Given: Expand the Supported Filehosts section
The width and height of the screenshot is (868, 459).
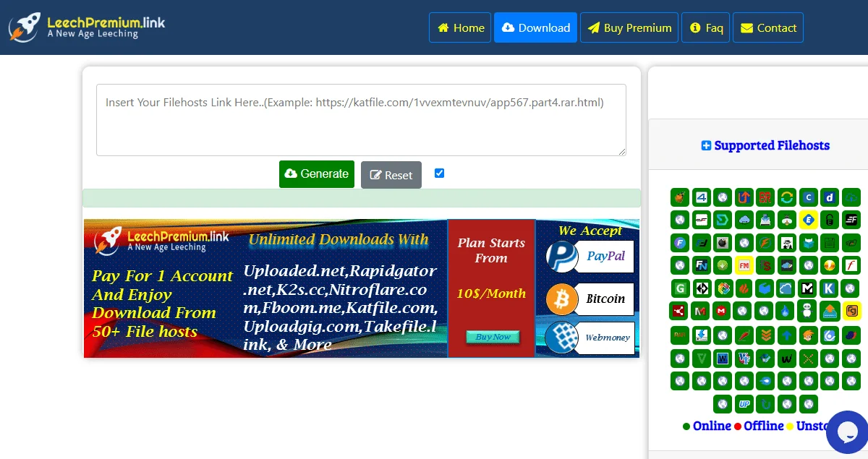Looking at the screenshot, I should 765,145.
